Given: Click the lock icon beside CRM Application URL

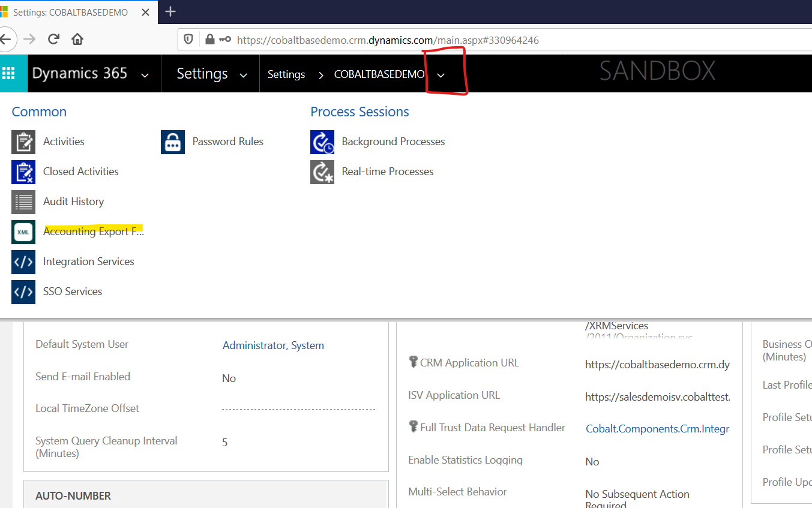Looking at the screenshot, I should [x=413, y=362].
